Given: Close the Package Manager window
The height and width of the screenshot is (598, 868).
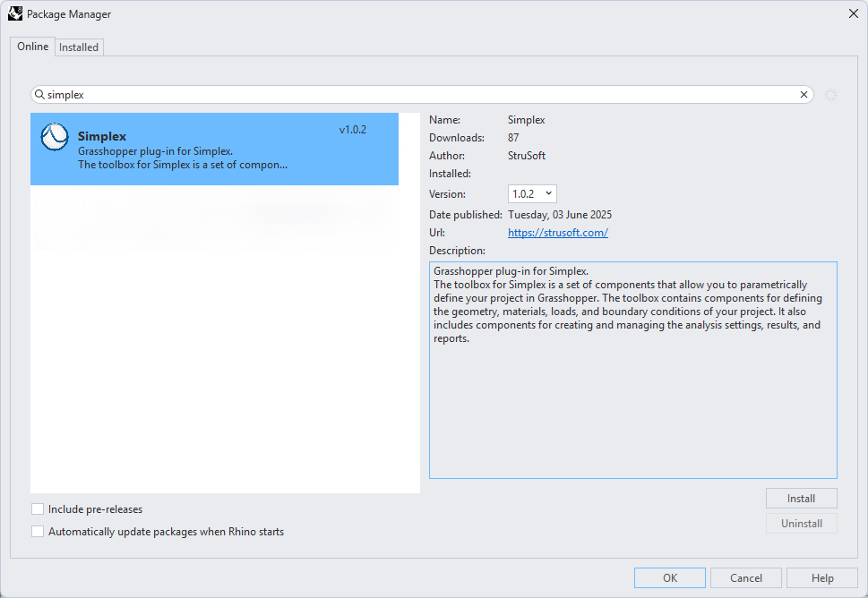Looking at the screenshot, I should (x=852, y=13).
